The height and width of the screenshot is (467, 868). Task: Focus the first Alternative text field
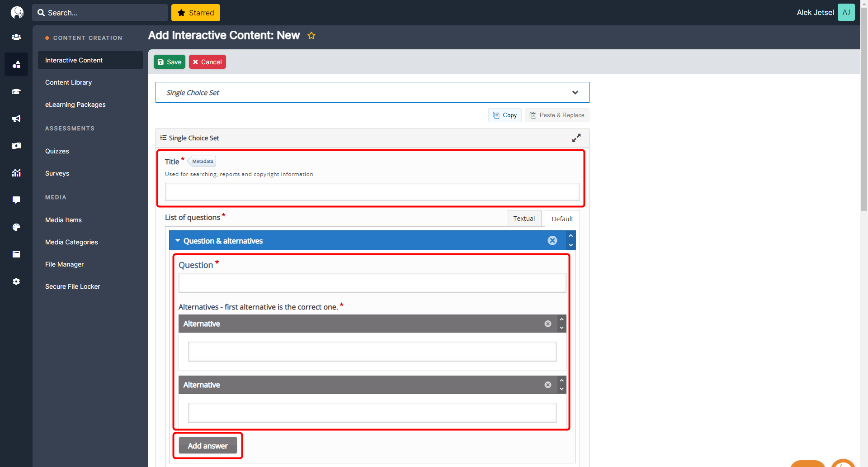point(372,352)
